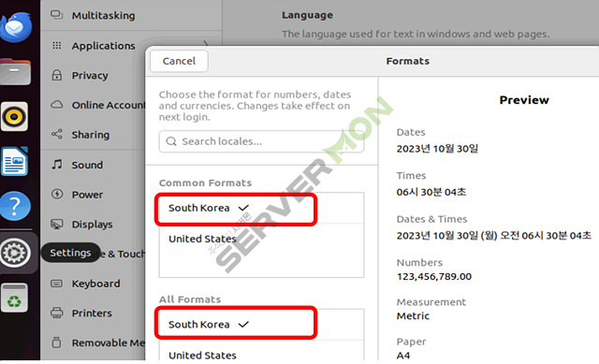Screen dimensions: 599x364
Task: Click the Metric measurement value
Action: point(413,316)
